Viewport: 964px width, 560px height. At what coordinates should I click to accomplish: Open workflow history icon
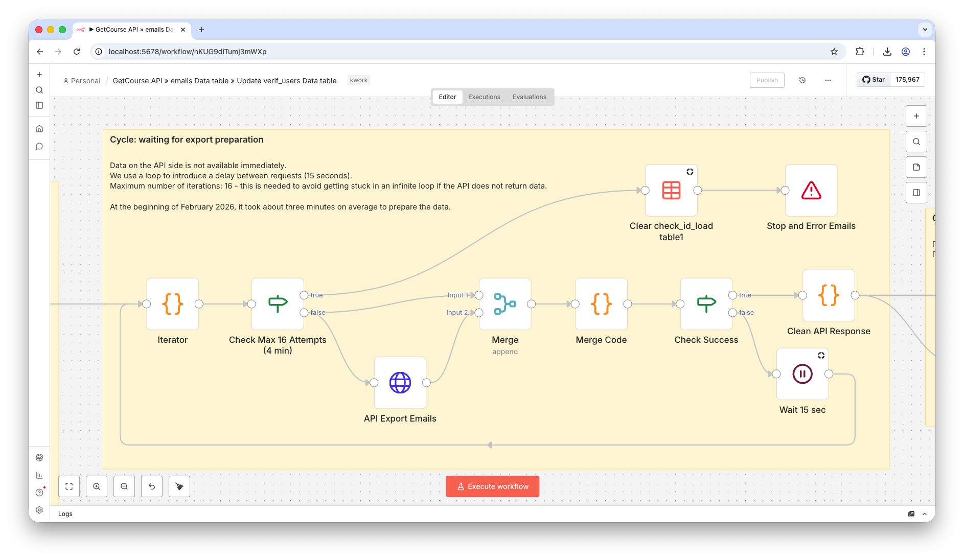802,80
